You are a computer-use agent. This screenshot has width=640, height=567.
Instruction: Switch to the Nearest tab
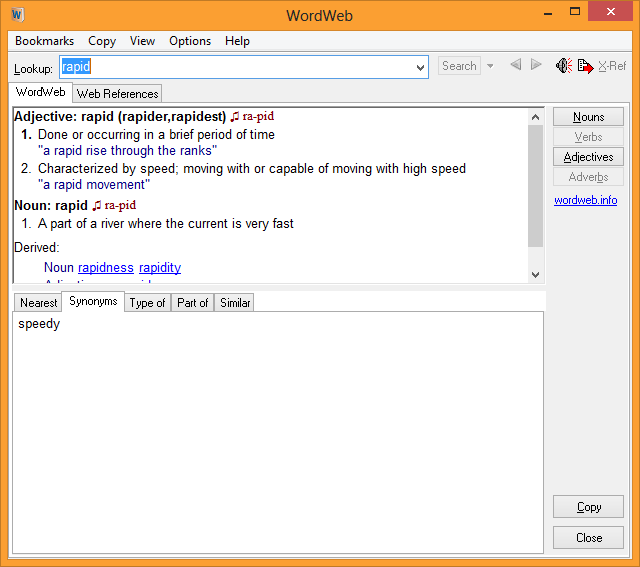click(38, 302)
